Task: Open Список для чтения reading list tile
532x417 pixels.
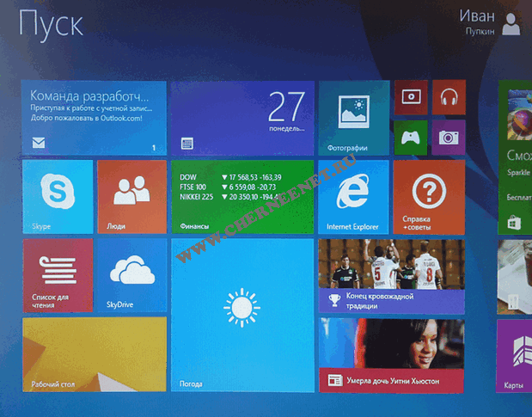Action: click(58, 275)
